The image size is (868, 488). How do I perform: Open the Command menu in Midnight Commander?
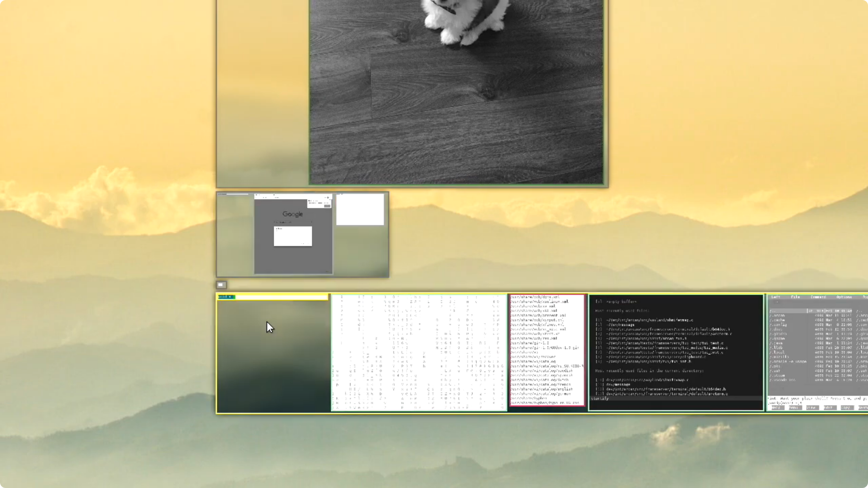[x=818, y=297]
